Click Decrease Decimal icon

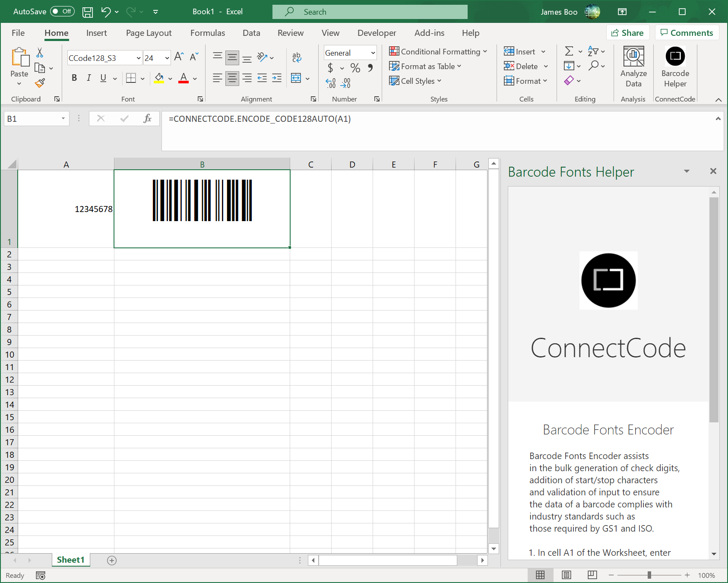[x=345, y=83]
